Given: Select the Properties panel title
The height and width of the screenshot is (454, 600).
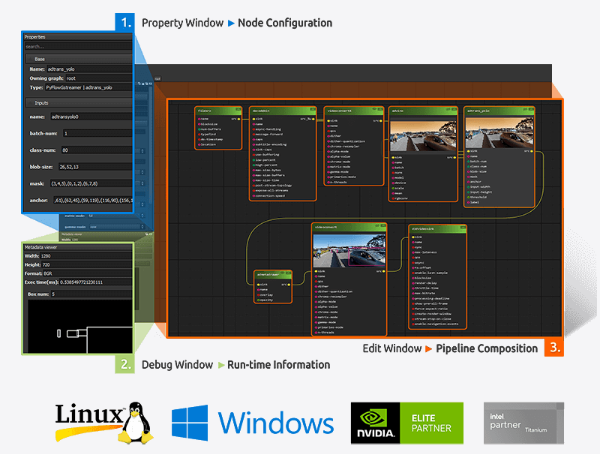Looking at the screenshot, I should tap(39, 36).
